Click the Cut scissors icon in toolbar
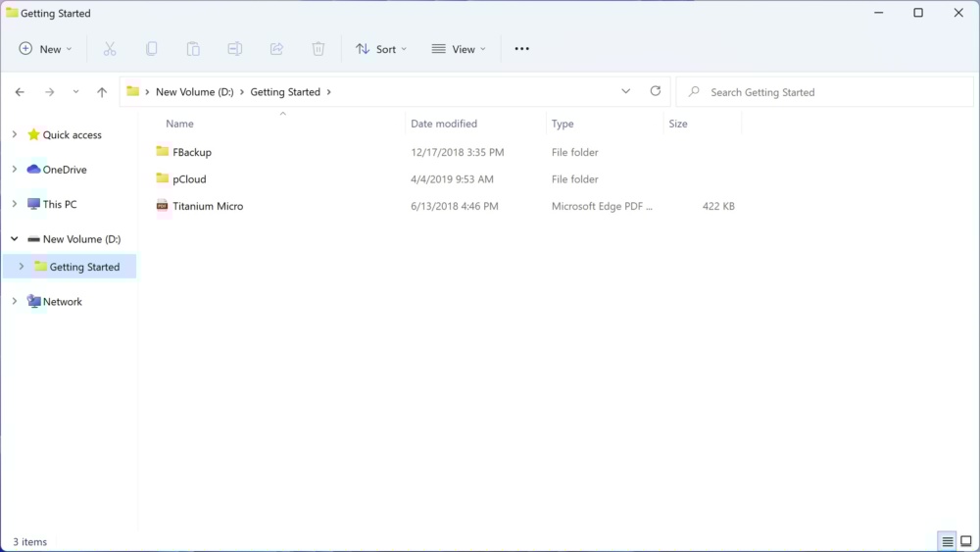Screen dimensions: 980x552 point(110,49)
